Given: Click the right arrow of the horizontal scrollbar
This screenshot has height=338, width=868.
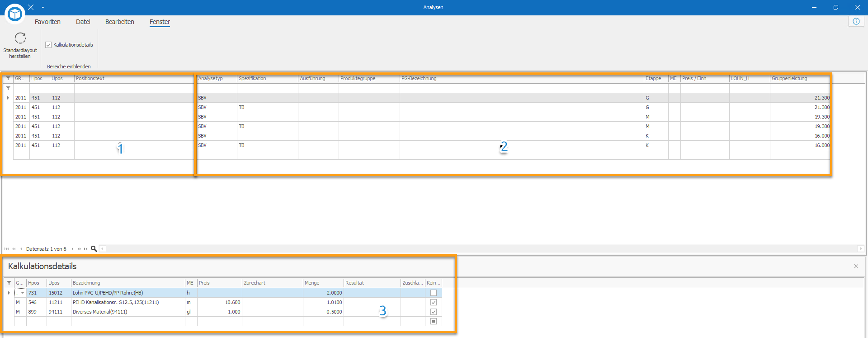Looking at the screenshot, I should click(860, 248).
